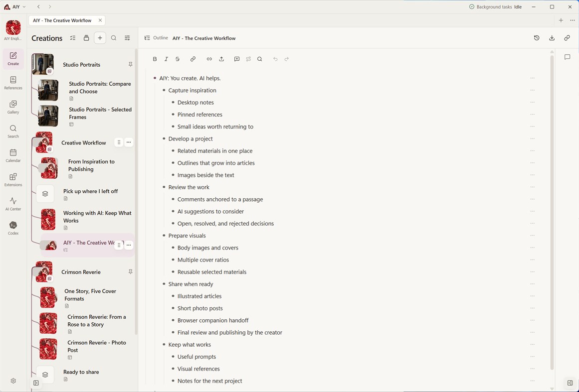Open version history clock icon
579x392 pixels.
(x=537, y=38)
